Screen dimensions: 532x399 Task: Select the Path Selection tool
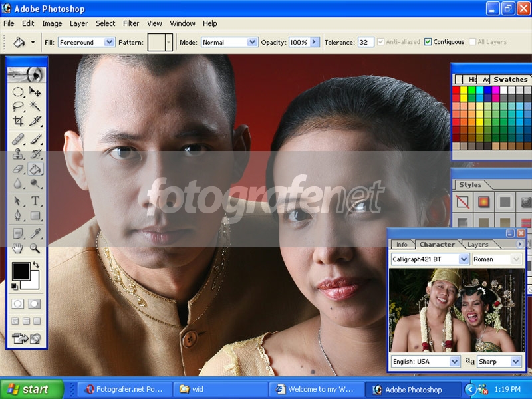coord(18,201)
